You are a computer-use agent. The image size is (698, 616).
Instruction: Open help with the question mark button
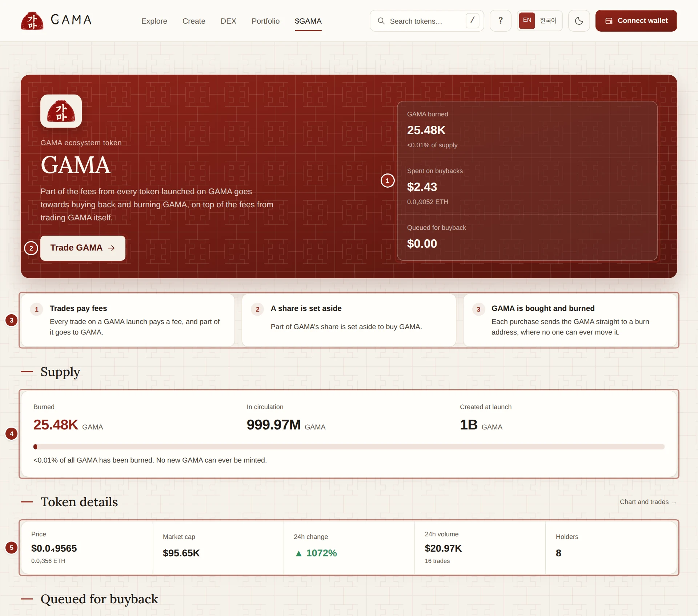500,21
